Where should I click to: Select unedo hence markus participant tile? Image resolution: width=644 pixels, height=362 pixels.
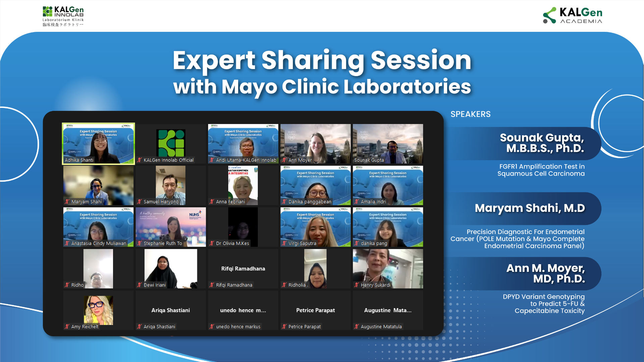[243, 310]
